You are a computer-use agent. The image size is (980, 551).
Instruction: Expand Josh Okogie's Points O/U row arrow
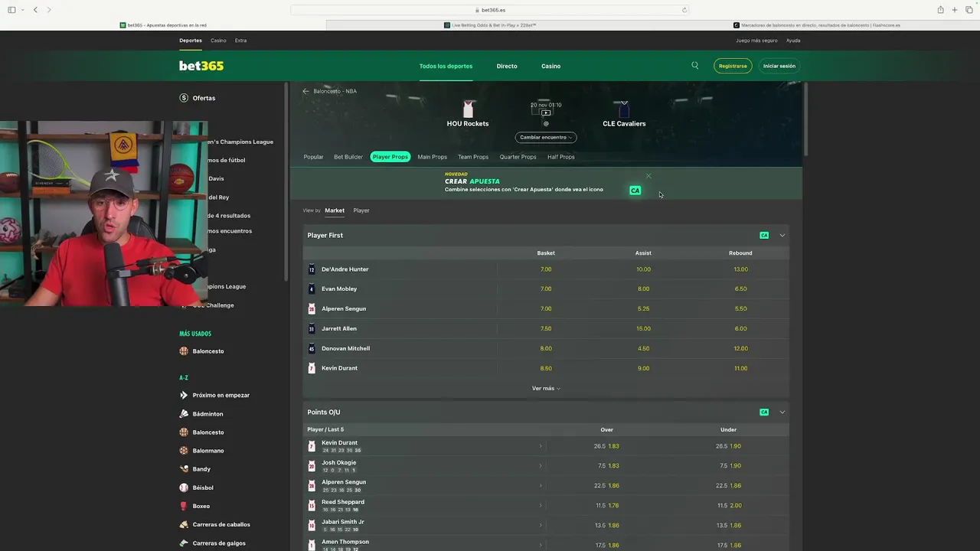point(540,466)
